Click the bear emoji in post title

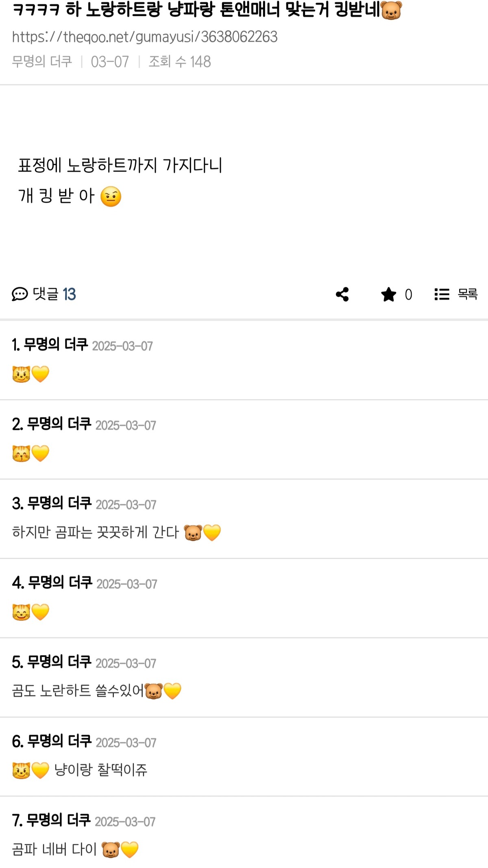pyautogui.click(x=391, y=11)
